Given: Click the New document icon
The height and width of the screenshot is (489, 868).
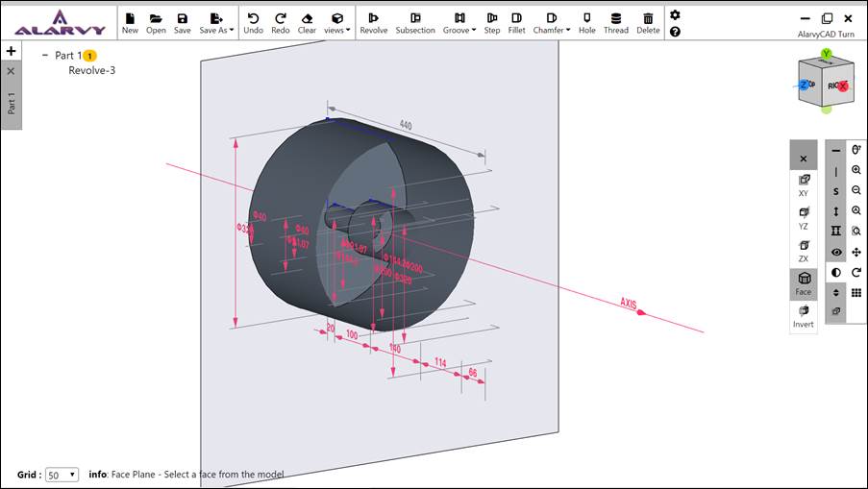Looking at the screenshot, I should pos(130,23).
